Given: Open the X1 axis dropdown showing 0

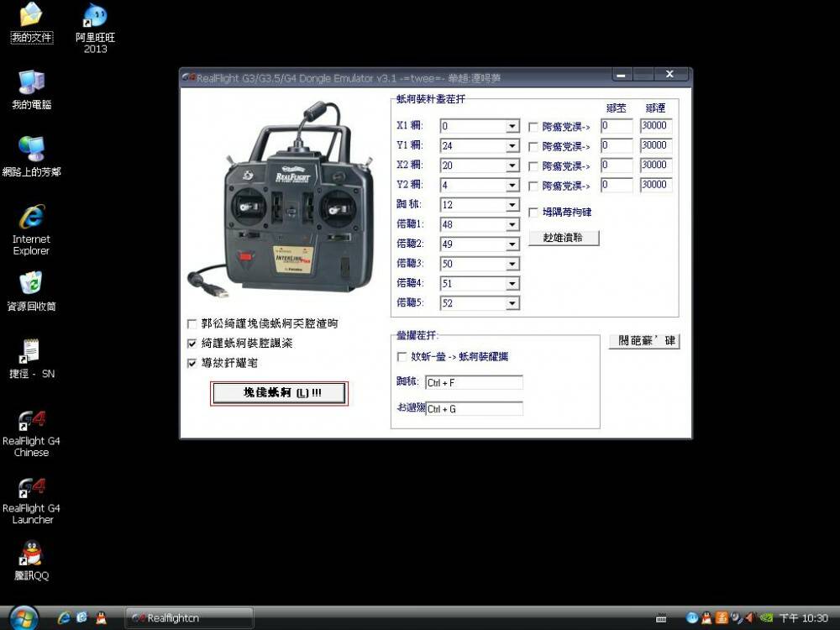Looking at the screenshot, I should point(512,127).
